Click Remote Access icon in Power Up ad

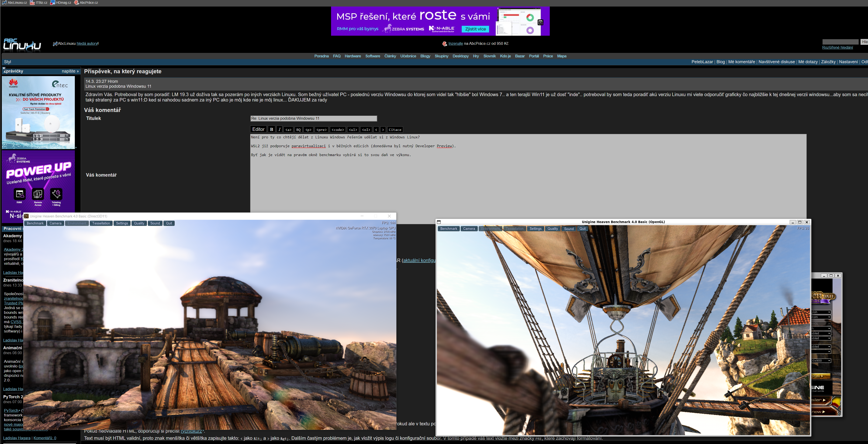pos(38,194)
